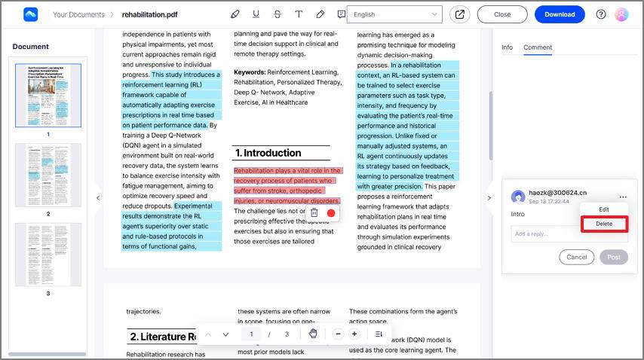The width and height of the screenshot is (644, 360).
Task: Zoom out with minus button
Action: click(338, 334)
